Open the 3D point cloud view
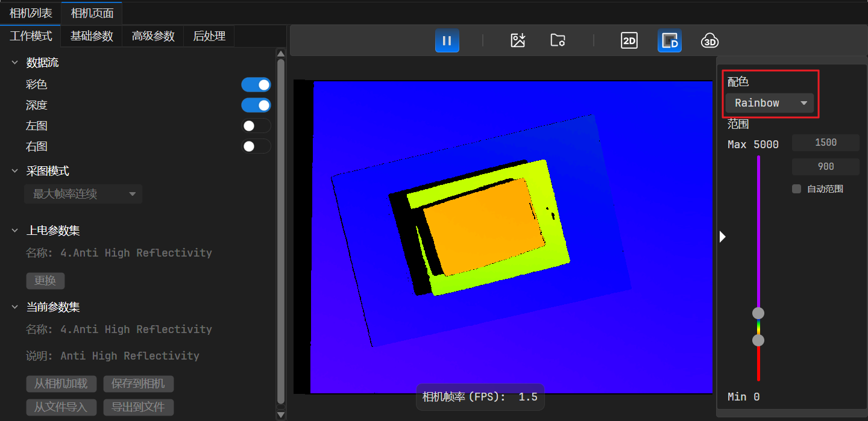 point(709,41)
